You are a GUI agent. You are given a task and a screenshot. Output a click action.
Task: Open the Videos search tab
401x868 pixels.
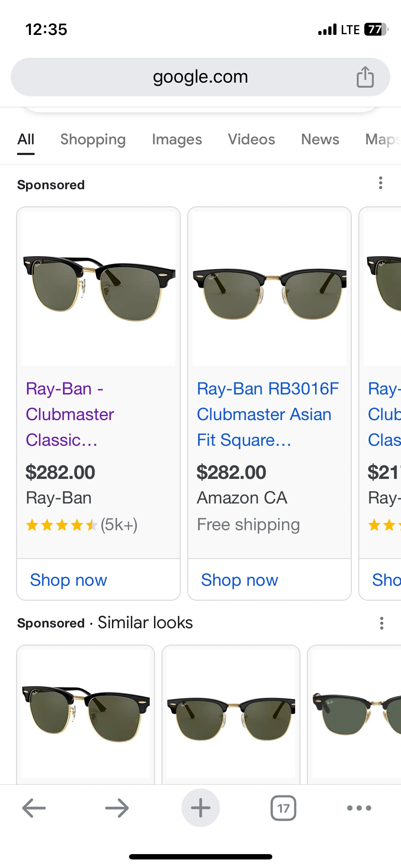251,139
